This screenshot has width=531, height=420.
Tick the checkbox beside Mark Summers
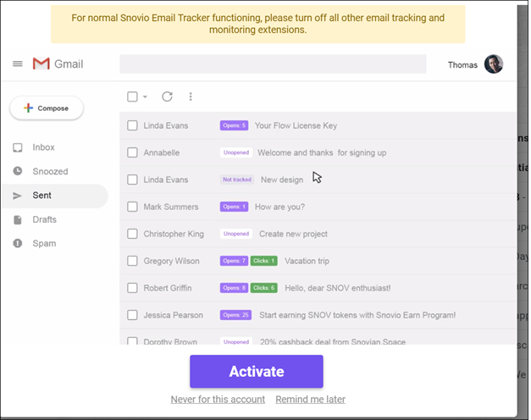[x=132, y=207]
